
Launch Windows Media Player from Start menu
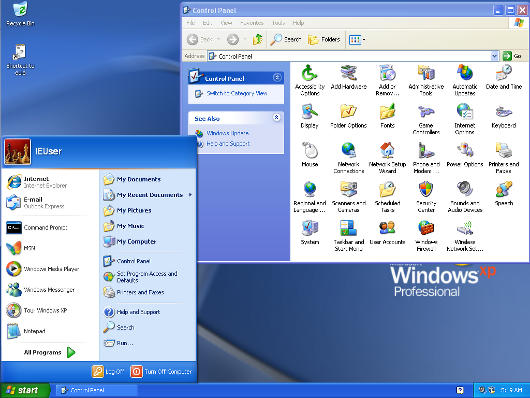click(43, 269)
